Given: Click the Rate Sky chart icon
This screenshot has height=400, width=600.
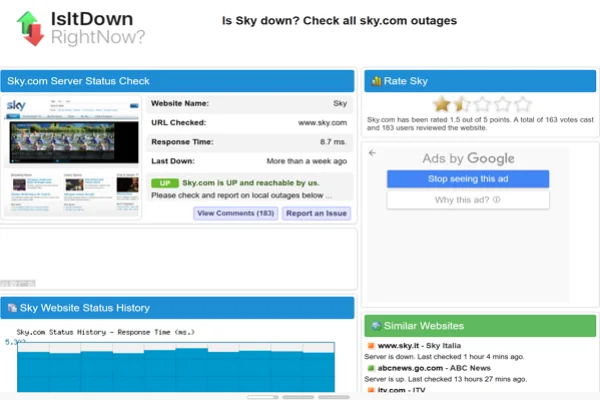Looking at the screenshot, I should pos(376,81).
